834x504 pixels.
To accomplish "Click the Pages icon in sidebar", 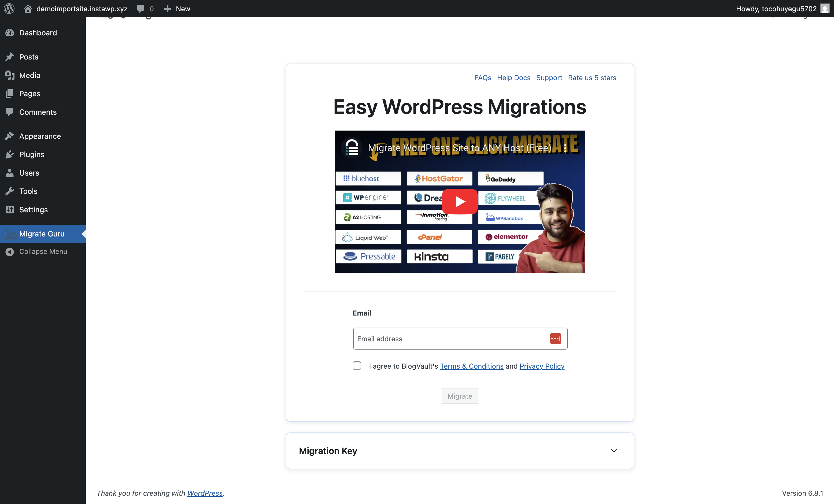I will click(x=10, y=93).
